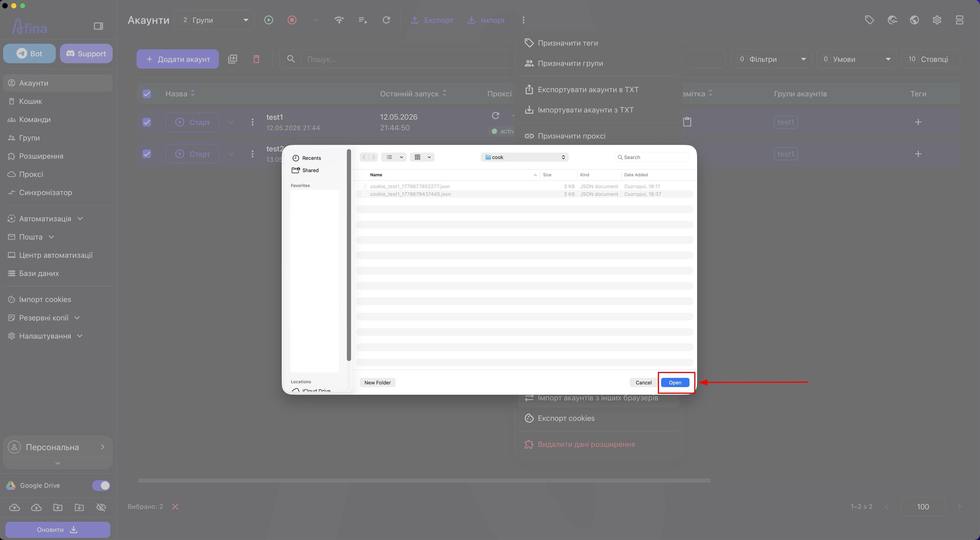Screen dimensions: 980x540
Task: Click the proxy check wifi icon
Action: 339,20
